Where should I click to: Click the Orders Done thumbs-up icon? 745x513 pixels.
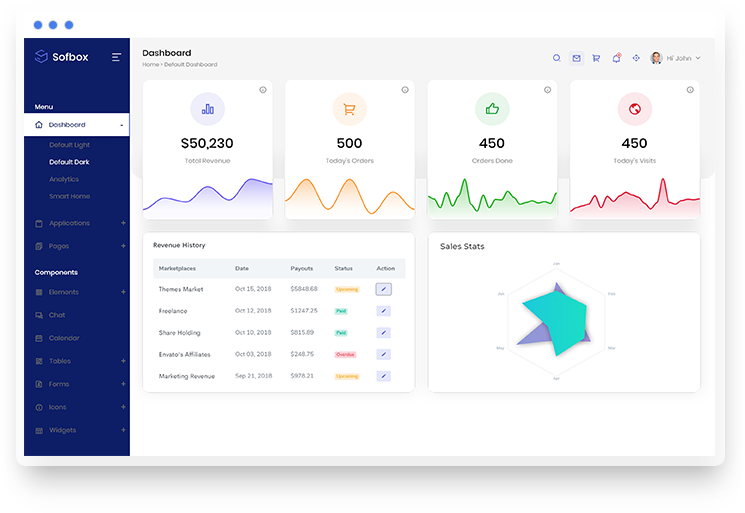click(492, 109)
